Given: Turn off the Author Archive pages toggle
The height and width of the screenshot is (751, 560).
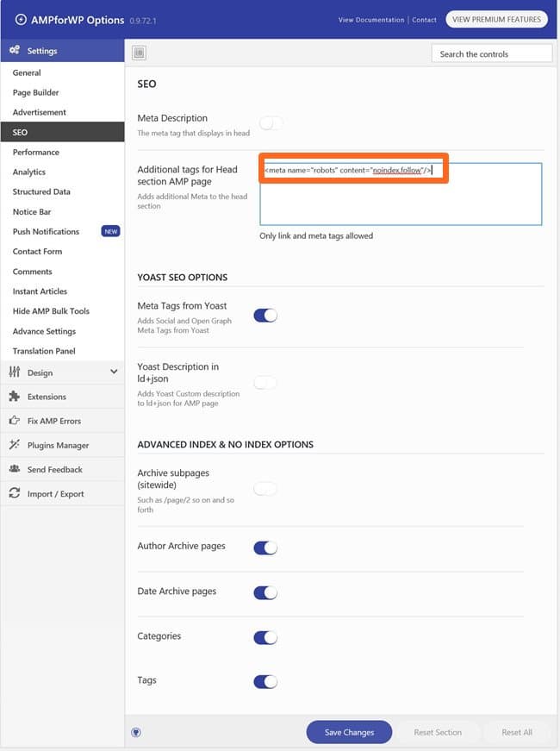Looking at the screenshot, I should [265, 548].
